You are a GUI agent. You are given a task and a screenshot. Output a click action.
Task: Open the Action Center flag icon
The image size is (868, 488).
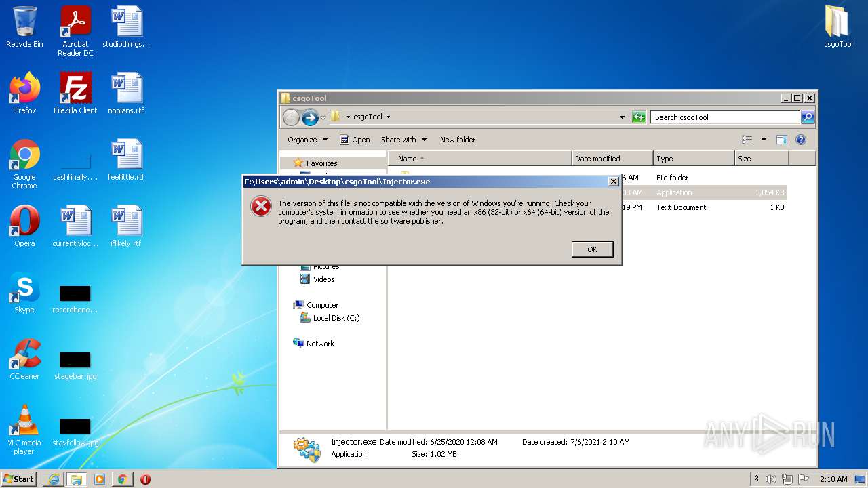pyautogui.click(x=804, y=479)
